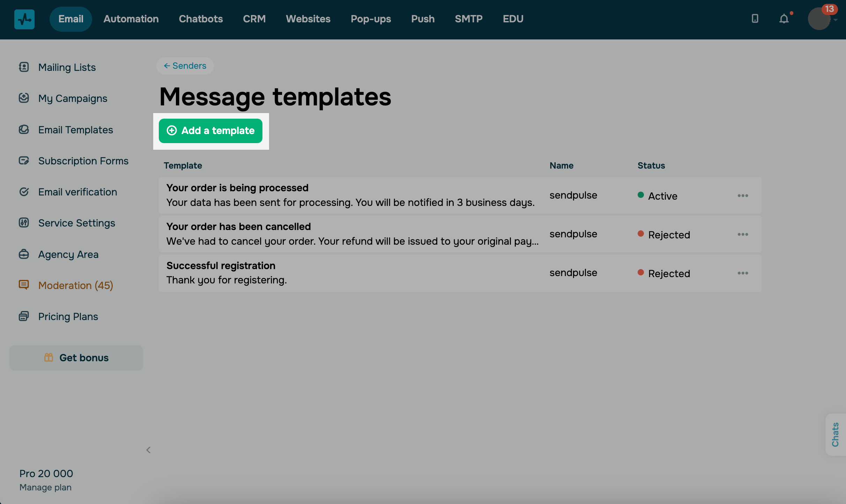Click the My Campaigns sidebar icon
Image resolution: width=846 pixels, height=504 pixels.
pos(24,98)
